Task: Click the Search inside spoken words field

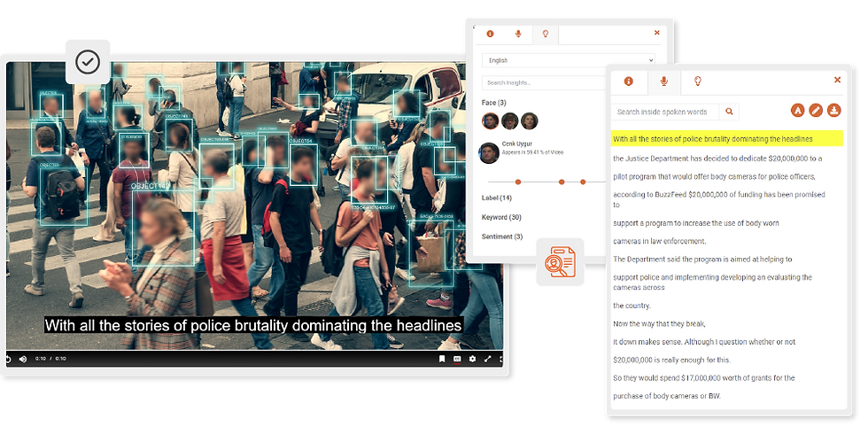Action: (x=665, y=112)
